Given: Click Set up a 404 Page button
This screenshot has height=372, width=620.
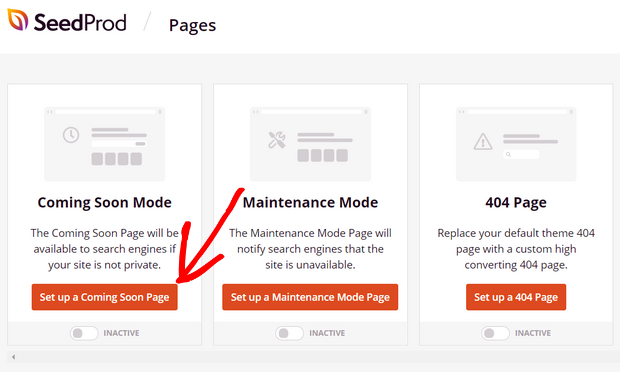Looking at the screenshot, I should click(516, 297).
